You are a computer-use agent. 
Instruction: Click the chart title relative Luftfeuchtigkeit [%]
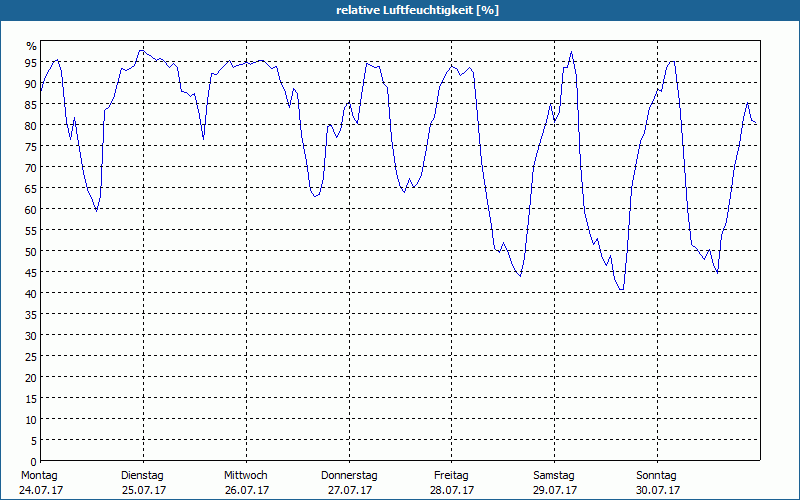click(417, 10)
